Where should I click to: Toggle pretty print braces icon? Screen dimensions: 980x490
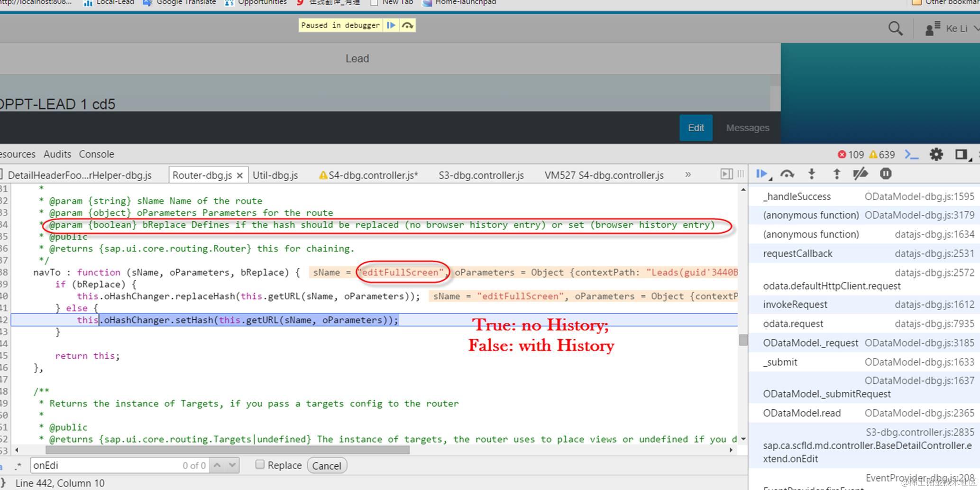(2, 483)
